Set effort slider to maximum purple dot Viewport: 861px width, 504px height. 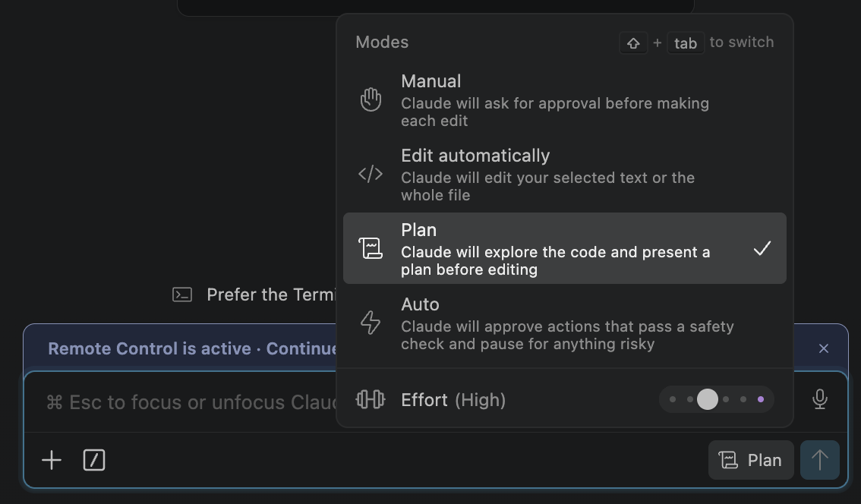click(761, 399)
